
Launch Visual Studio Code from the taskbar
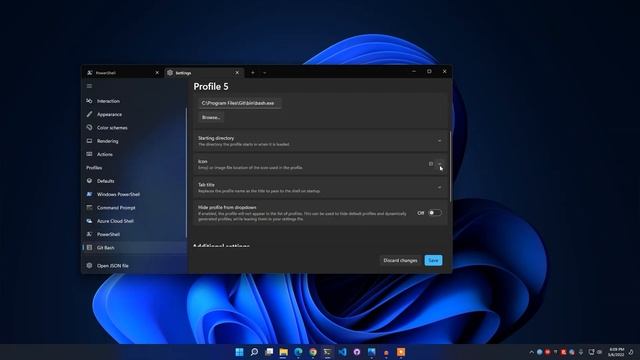tap(342, 352)
